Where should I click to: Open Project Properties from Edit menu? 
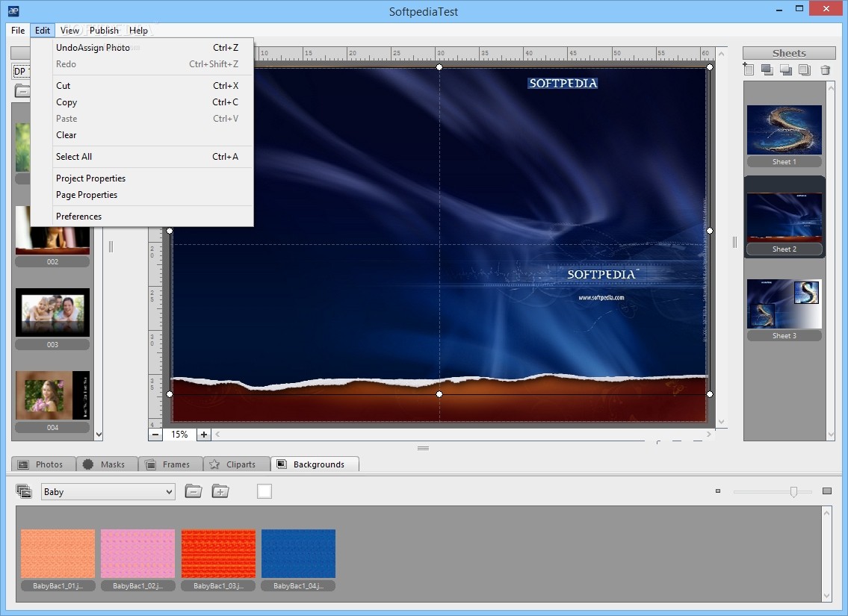(x=142, y=178)
